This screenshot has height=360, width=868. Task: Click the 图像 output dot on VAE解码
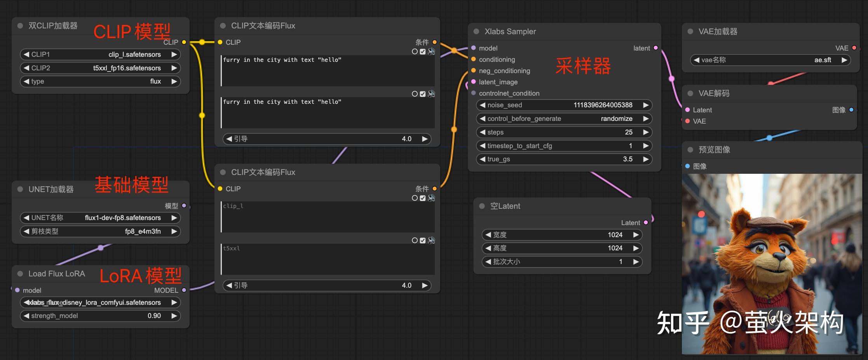851,110
